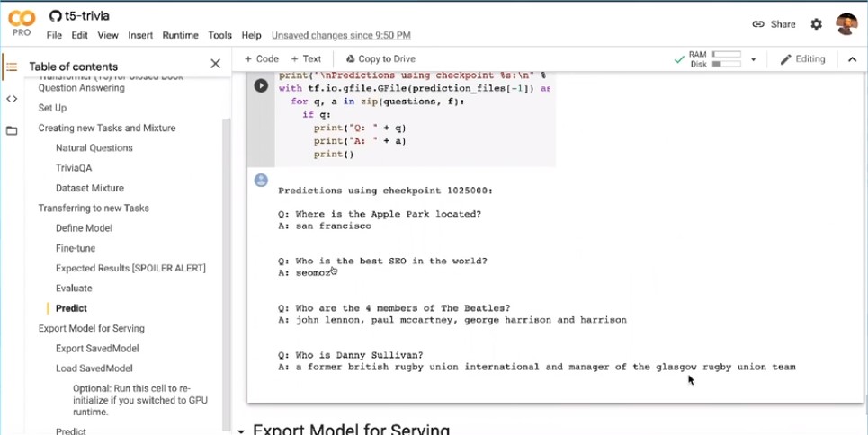This screenshot has width=868, height=435.
Task: Add a new Code cell
Action: point(262,59)
